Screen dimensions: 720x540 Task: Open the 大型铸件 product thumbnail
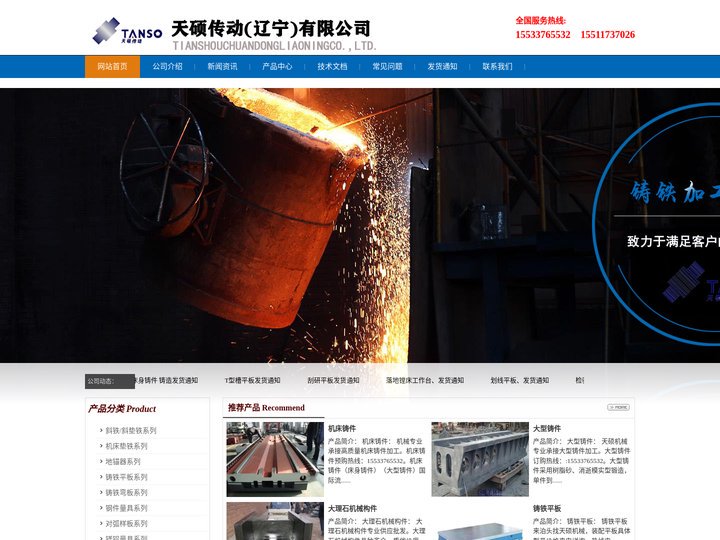pos(480,459)
